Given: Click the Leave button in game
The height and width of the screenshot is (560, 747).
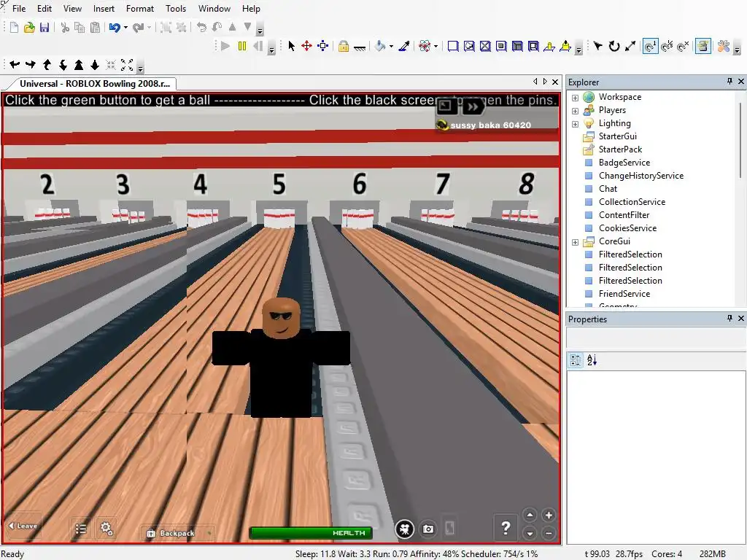Looking at the screenshot, I should (23, 526).
